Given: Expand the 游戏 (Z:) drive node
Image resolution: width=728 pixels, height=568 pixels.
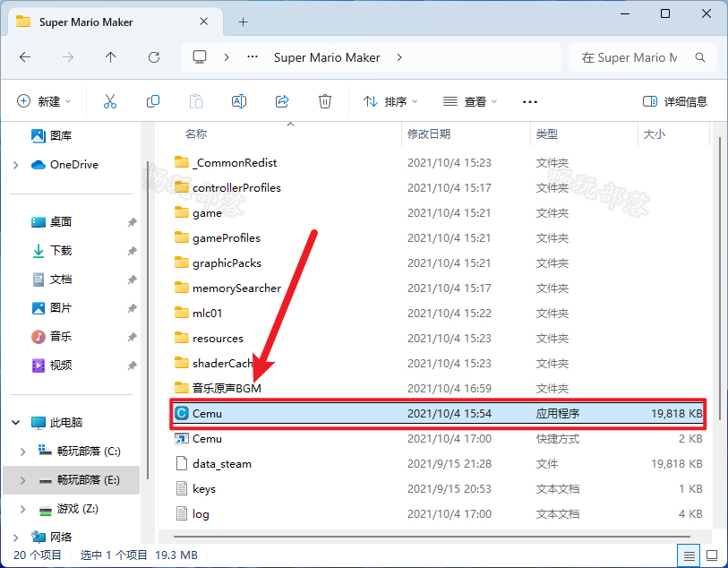Looking at the screenshot, I should click(x=22, y=509).
